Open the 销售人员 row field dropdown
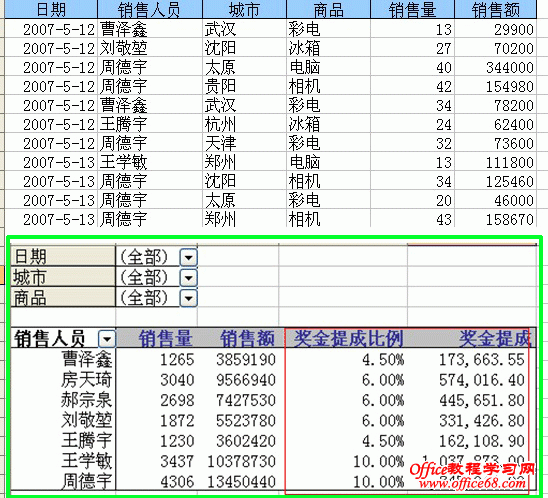 pos(107,339)
